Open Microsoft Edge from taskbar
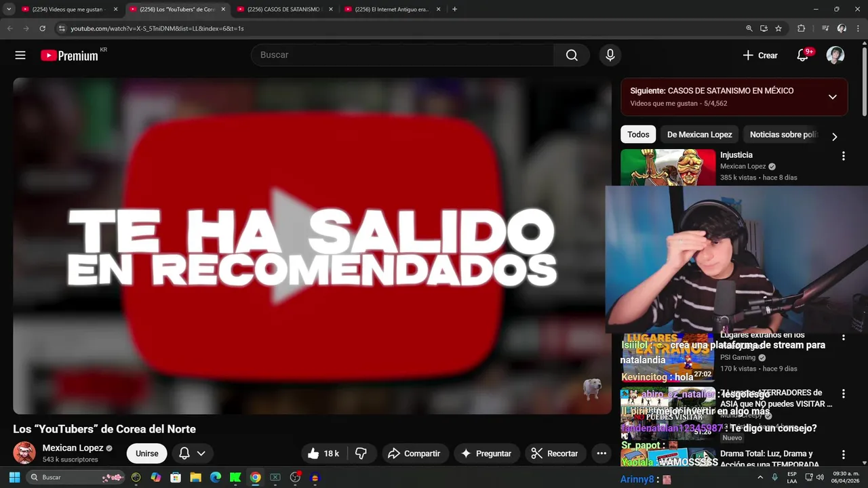Image resolution: width=868 pixels, height=488 pixels. point(215,477)
